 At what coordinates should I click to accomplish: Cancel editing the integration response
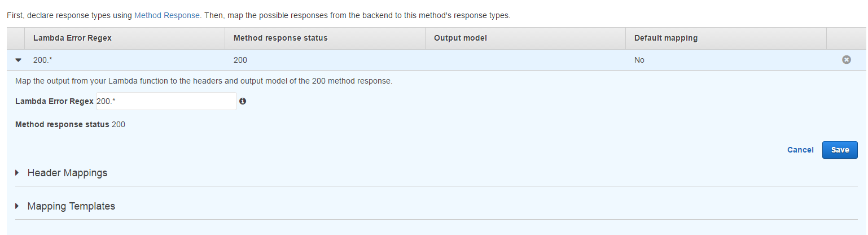click(800, 150)
